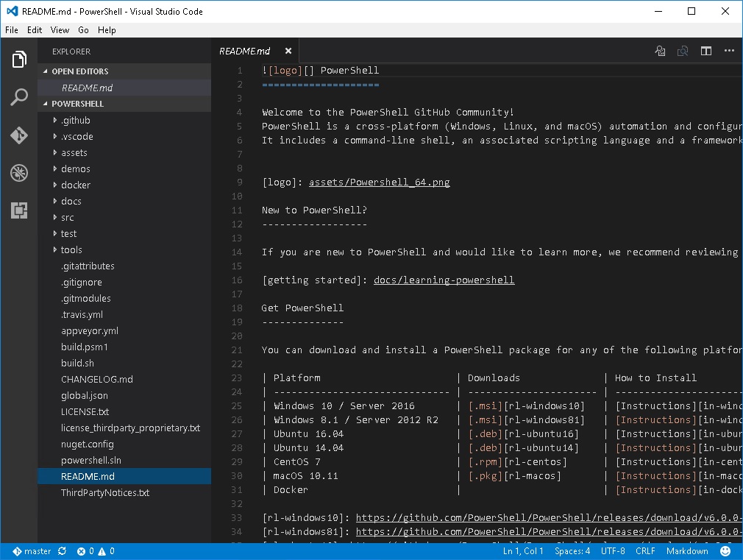Open the global.json file
The image size is (743, 560).
click(124, 395)
